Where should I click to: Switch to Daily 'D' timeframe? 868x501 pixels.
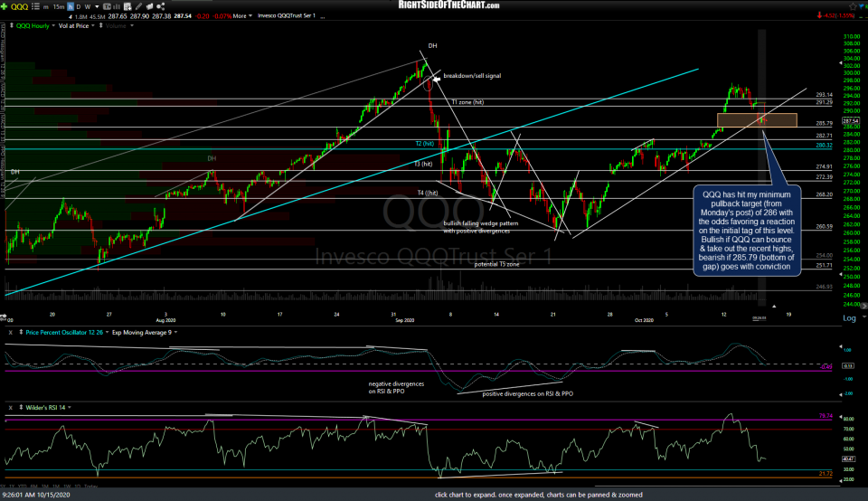pos(78,7)
